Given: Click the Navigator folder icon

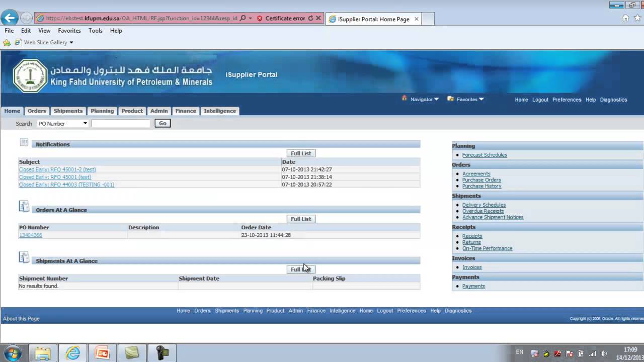Looking at the screenshot, I should tap(405, 99).
